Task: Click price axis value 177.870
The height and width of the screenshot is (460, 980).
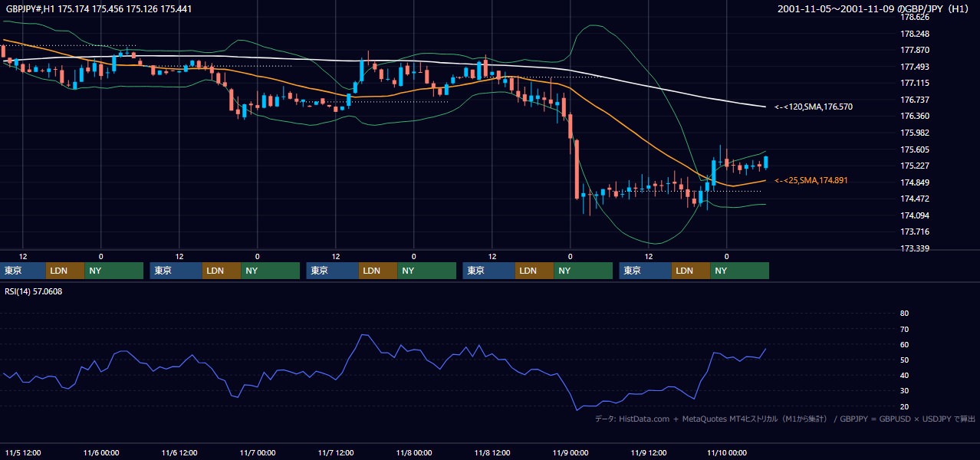Action: coord(914,50)
